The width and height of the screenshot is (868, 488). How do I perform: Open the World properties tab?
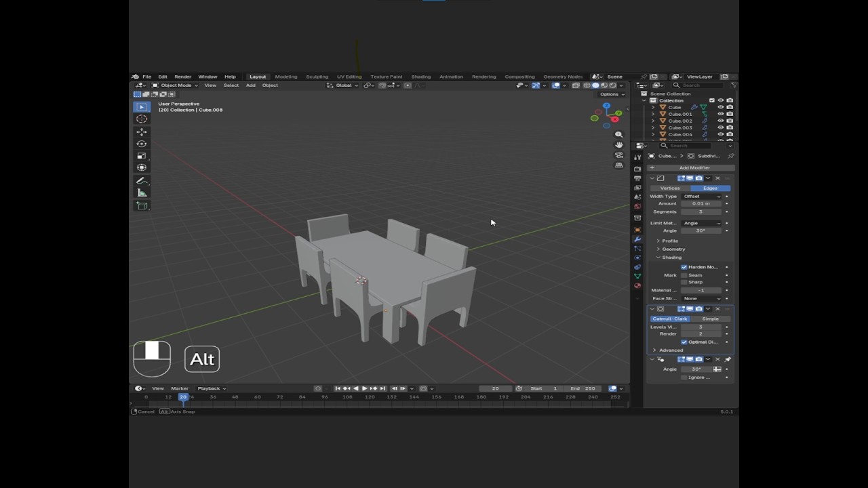(637, 207)
